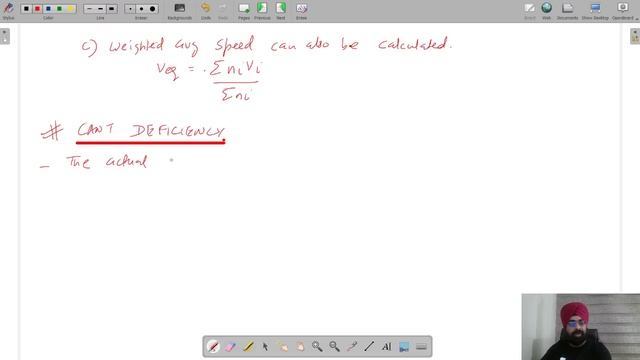The width and height of the screenshot is (640, 360).
Task: Select the Pen tool in stylus palette
Action: [213, 347]
